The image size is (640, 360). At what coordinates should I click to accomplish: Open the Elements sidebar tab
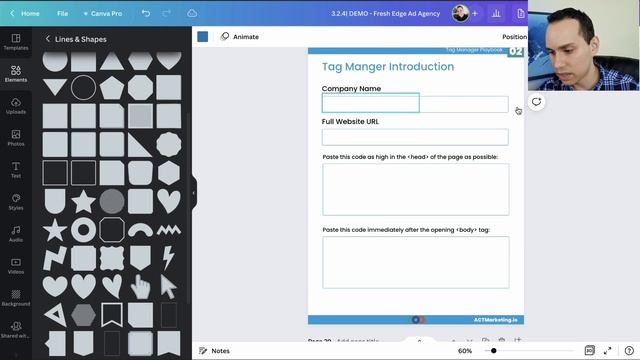tap(16, 74)
